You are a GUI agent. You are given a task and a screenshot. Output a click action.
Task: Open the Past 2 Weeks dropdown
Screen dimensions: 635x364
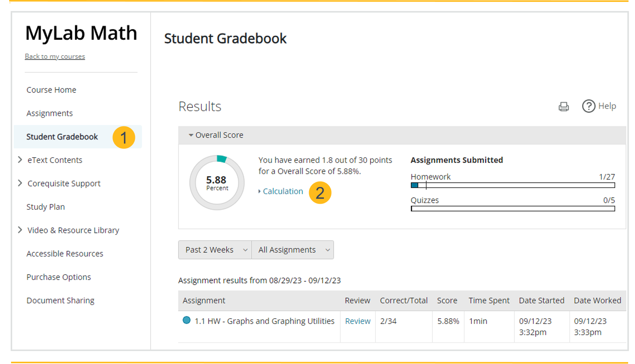tap(215, 250)
